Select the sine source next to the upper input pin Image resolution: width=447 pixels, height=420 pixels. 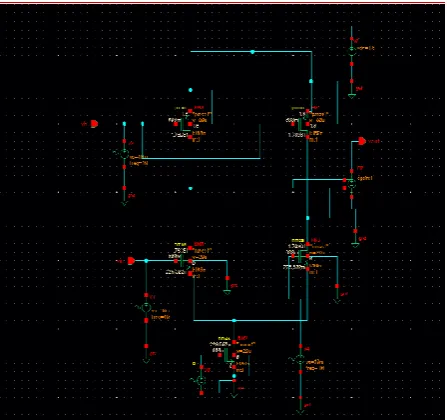pyautogui.click(x=124, y=154)
